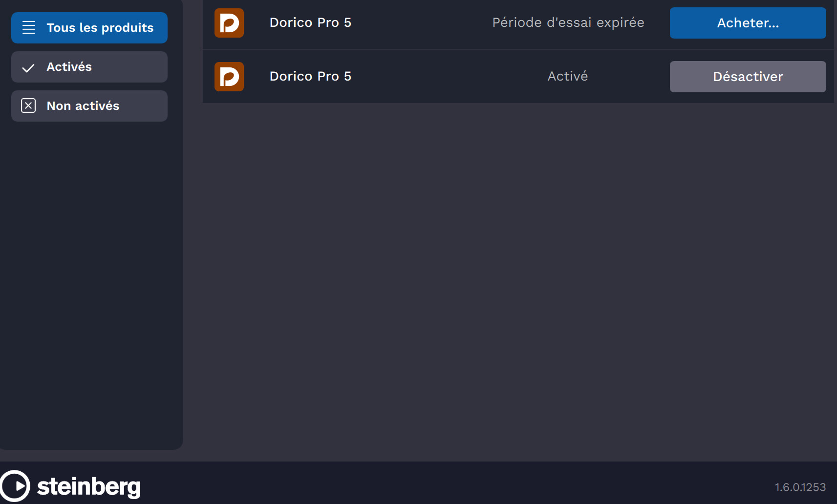Click the boxed X icon by Non activés
Viewport: 837px width, 504px height.
pos(28,105)
